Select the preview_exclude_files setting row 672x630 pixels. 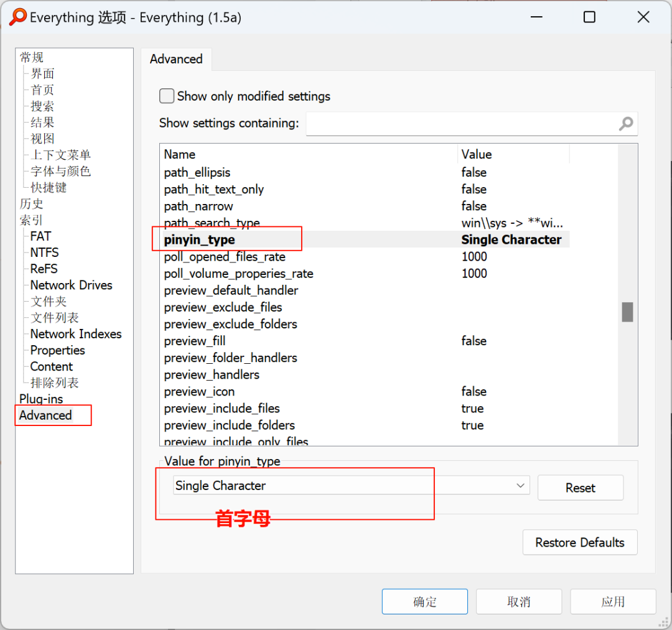tap(366, 307)
